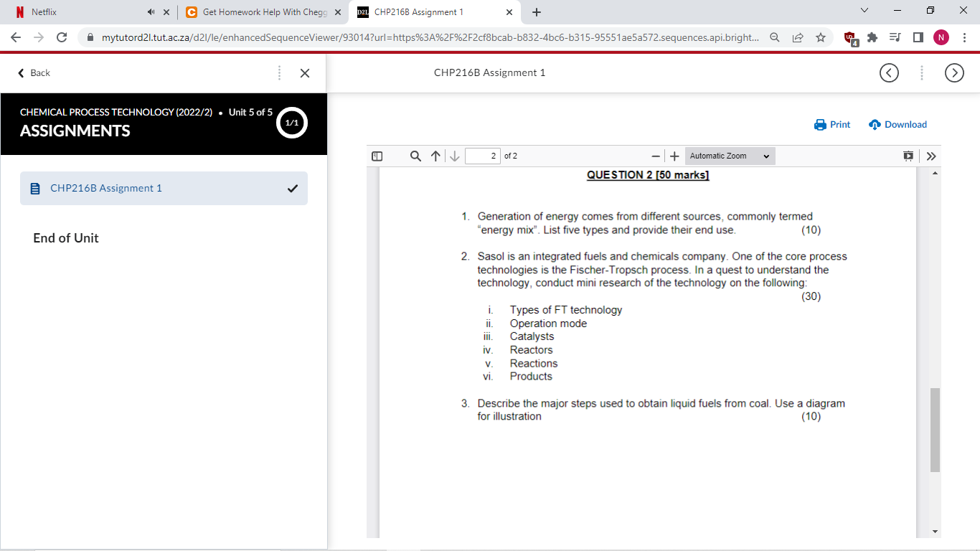Open the PDF tools overflow menu

[x=931, y=156]
